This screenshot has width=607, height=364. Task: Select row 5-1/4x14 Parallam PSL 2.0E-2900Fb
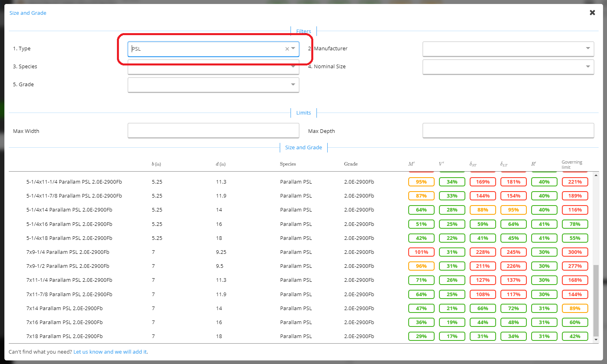(301, 210)
